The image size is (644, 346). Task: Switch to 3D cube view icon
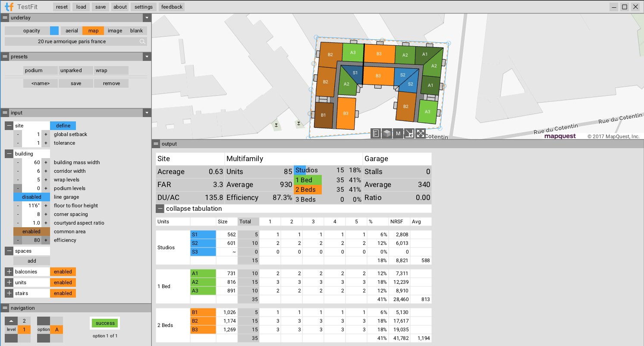387,133
